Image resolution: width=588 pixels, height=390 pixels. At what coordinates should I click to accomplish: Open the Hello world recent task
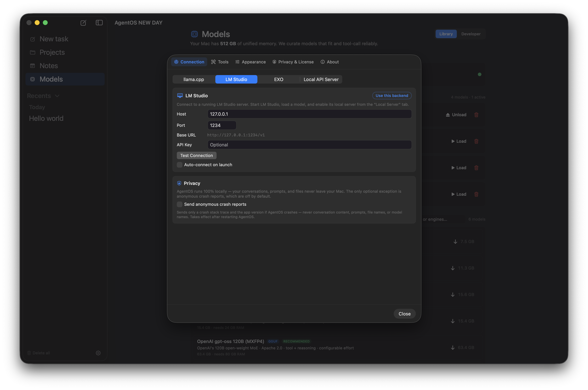pyautogui.click(x=46, y=118)
